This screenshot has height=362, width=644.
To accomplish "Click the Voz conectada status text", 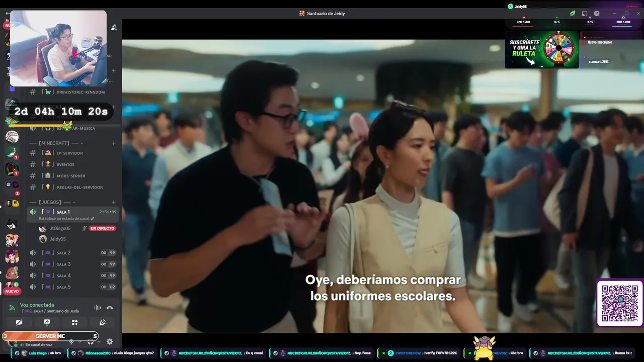I will pos(37,305).
